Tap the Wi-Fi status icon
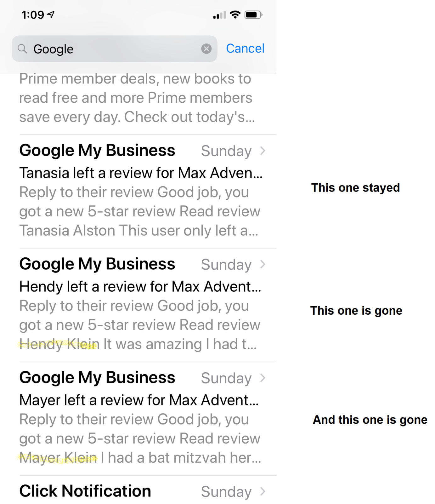Screen dimensions: 435x504 pos(235,14)
